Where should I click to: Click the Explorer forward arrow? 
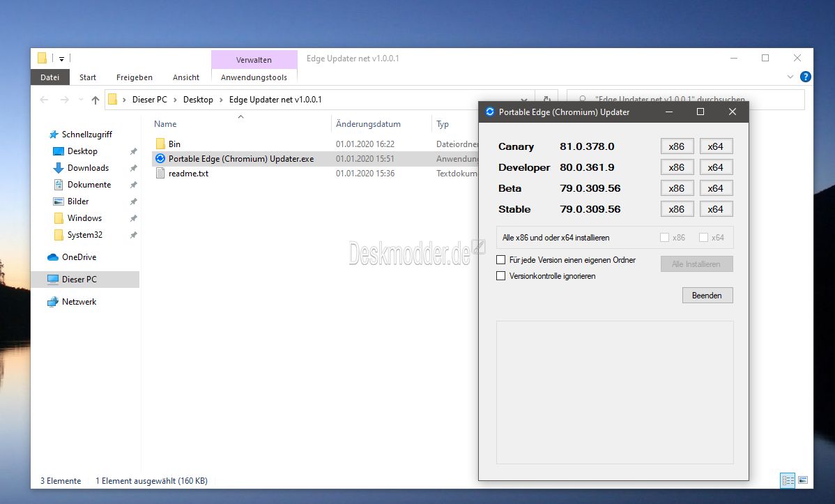[64, 100]
